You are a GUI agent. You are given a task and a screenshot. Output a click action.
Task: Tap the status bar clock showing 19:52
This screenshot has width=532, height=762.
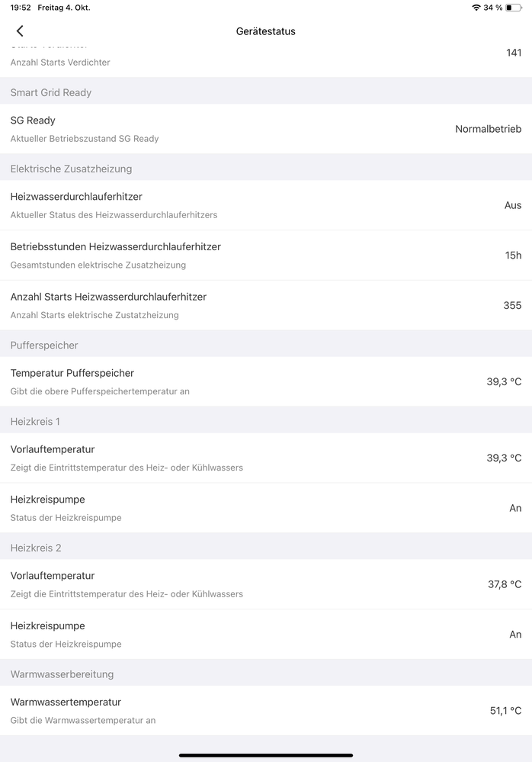click(21, 8)
